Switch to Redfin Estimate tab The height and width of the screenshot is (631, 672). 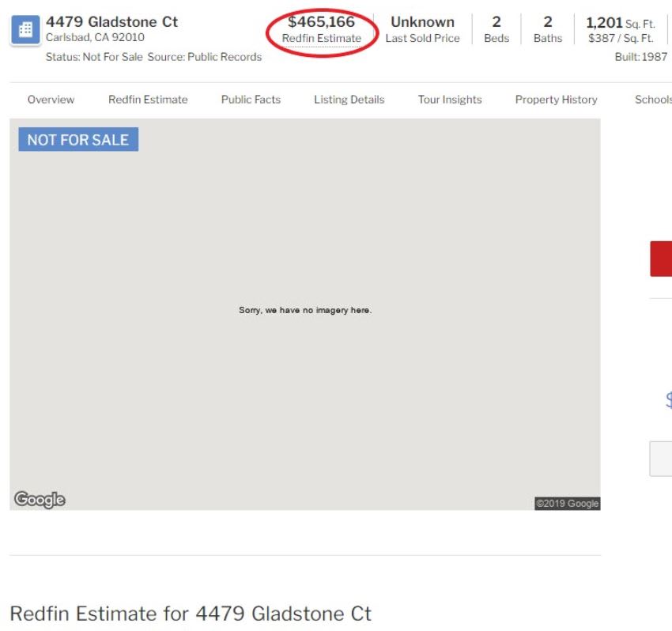[148, 100]
